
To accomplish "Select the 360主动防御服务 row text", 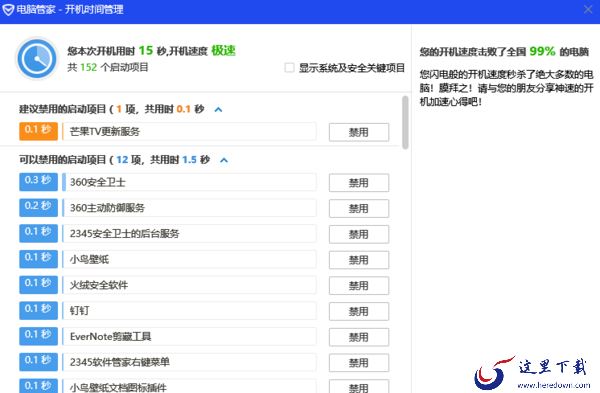I will 107,208.
